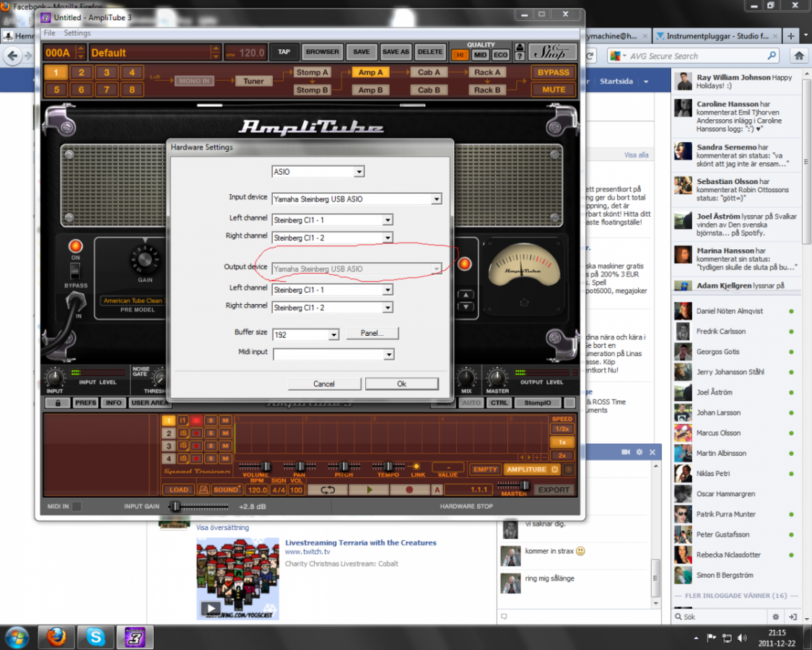Click the up arrow button below the lamp
This screenshot has height=650, width=812.
(x=466, y=295)
